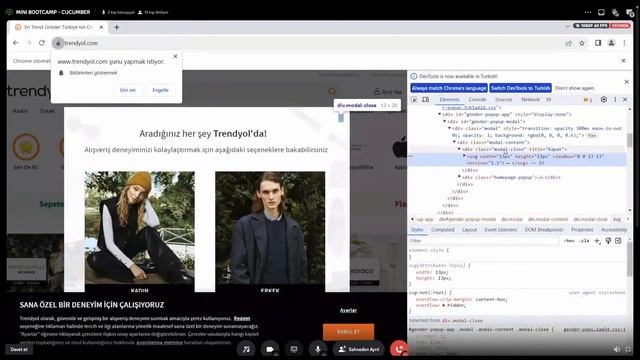Close the gender popup modal

(341, 118)
